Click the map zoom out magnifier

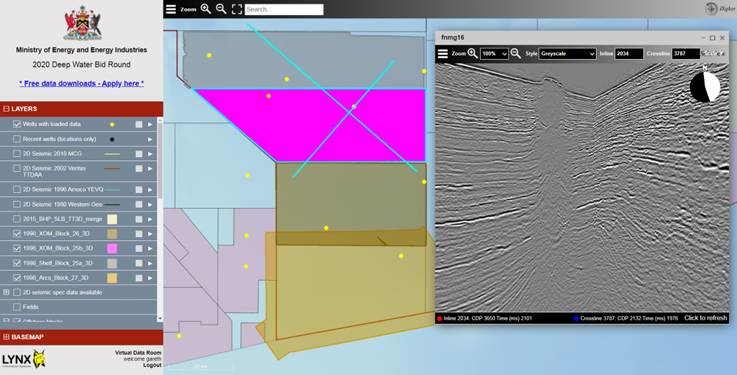221,9
